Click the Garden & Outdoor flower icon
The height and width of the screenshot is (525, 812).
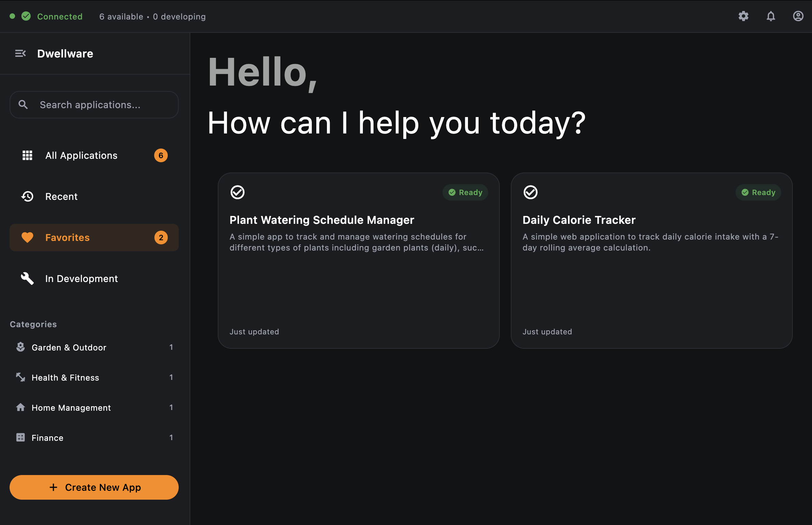tap(21, 347)
